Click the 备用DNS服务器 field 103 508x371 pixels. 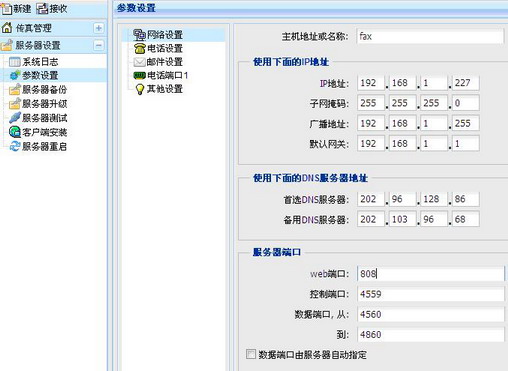coord(402,219)
